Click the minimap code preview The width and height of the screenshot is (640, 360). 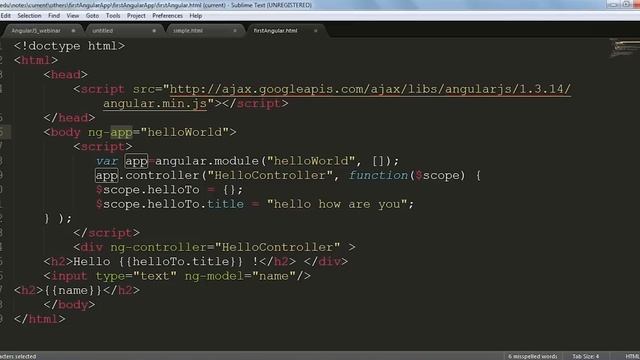624,48
